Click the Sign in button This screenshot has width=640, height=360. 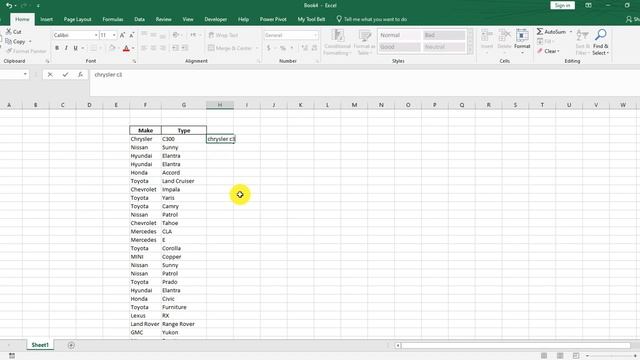(x=562, y=5)
